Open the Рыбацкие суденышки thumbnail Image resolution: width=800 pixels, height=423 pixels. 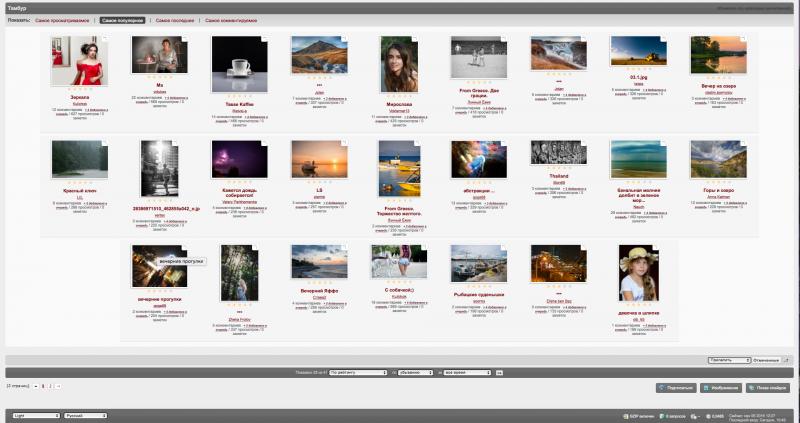479,263
